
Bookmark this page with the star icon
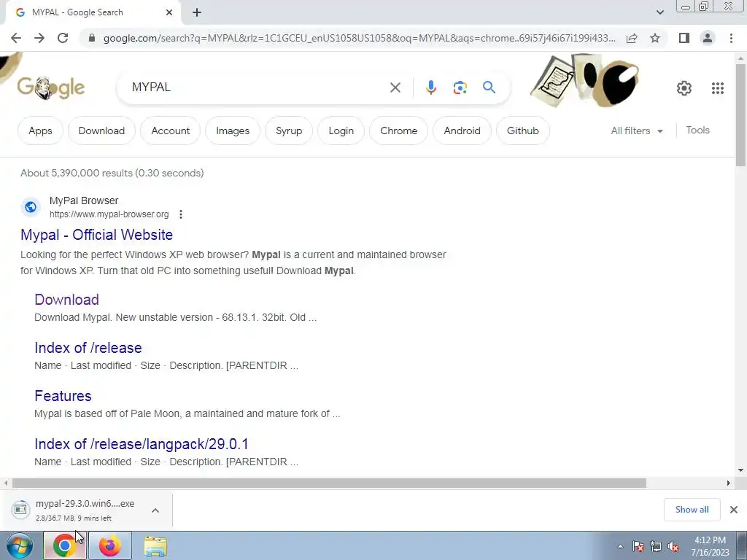tap(655, 38)
